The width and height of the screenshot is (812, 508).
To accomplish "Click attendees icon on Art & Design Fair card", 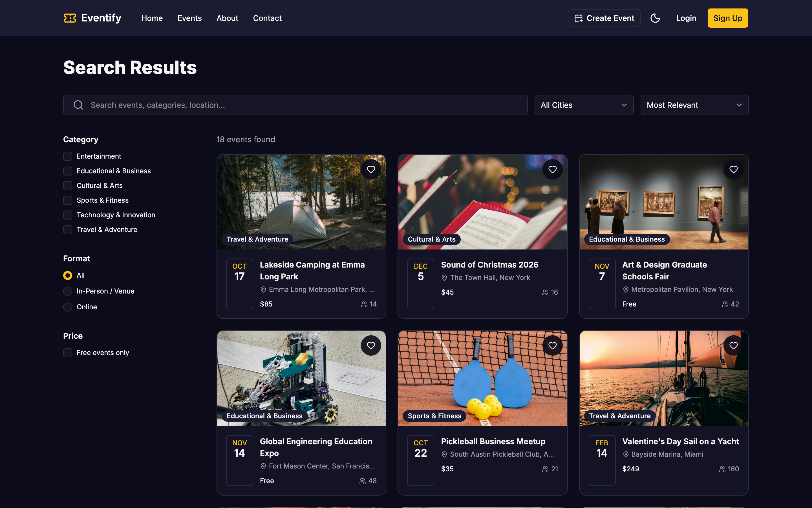I will (725, 305).
